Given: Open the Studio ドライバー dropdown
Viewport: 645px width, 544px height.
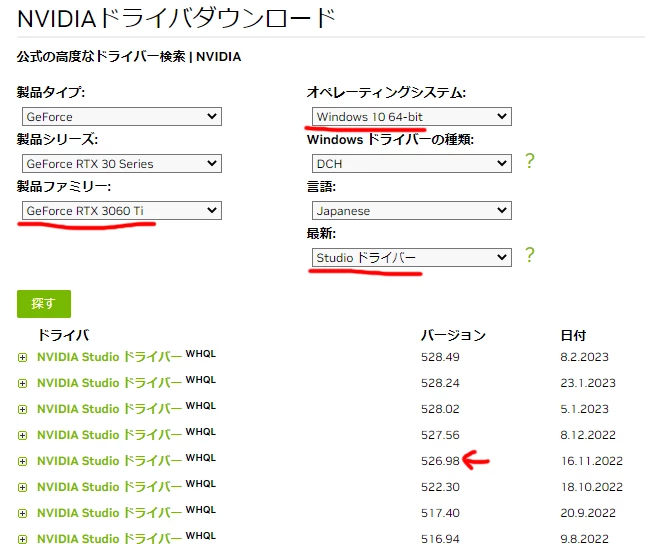Looking at the screenshot, I should tap(412, 257).
